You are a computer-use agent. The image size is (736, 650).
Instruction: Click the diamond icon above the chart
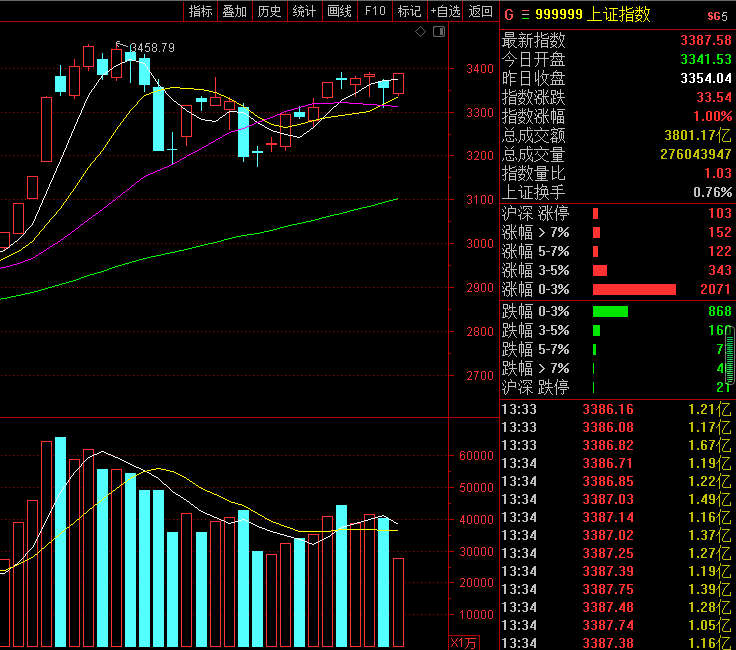pyautogui.click(x=420, y=32)
